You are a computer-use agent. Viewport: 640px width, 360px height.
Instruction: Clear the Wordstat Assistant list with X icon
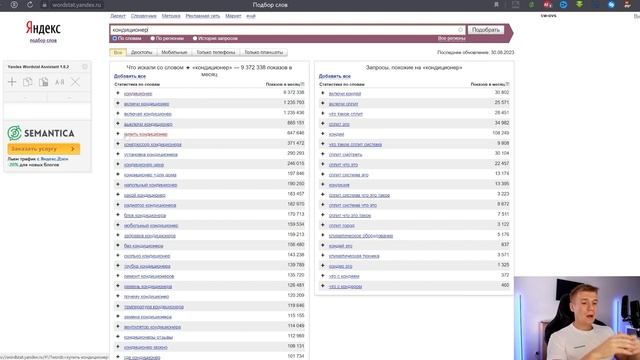[76, 82]
